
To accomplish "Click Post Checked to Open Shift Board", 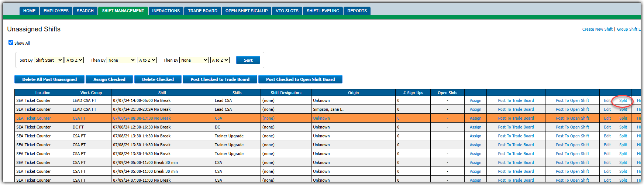I will point(300,79).
